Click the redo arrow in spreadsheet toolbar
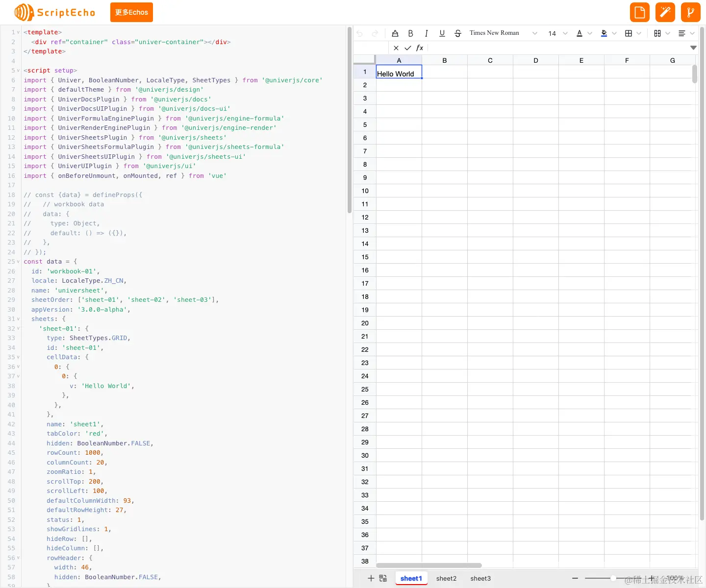Viewport: 706px width, 588px height. pos(375,33)
